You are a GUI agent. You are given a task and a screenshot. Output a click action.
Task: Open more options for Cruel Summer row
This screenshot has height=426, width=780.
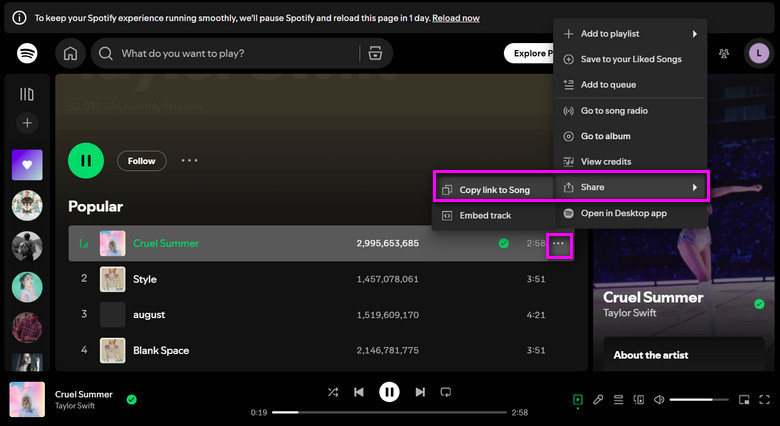tap(558, 243)
